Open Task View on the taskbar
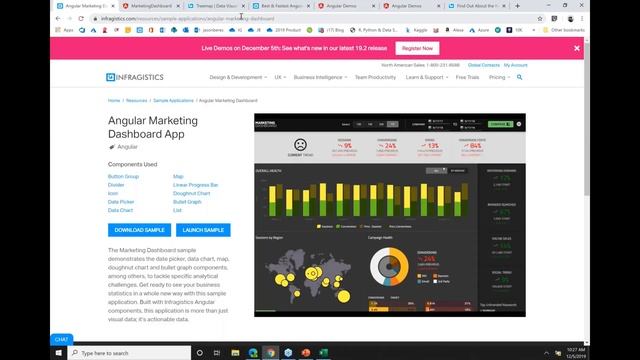 (x=217, y=353)
